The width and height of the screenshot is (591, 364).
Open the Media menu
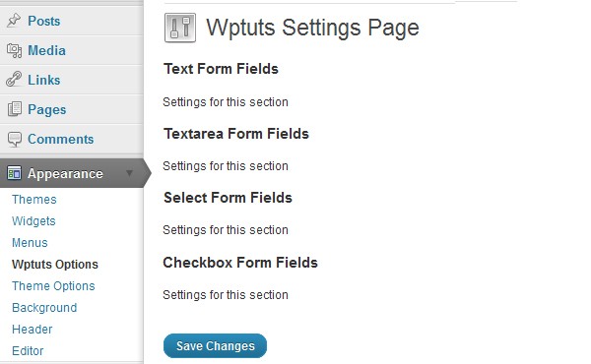(x=46, y=50)
